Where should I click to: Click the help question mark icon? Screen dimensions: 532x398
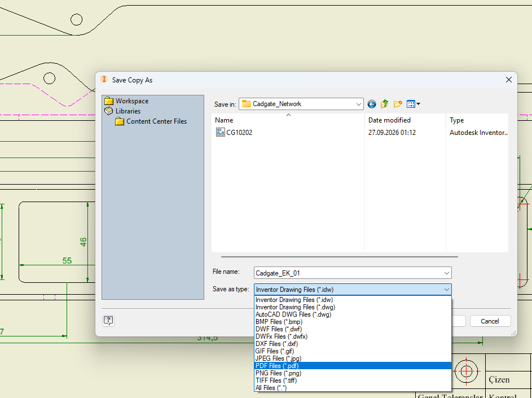tap(108, 321)
